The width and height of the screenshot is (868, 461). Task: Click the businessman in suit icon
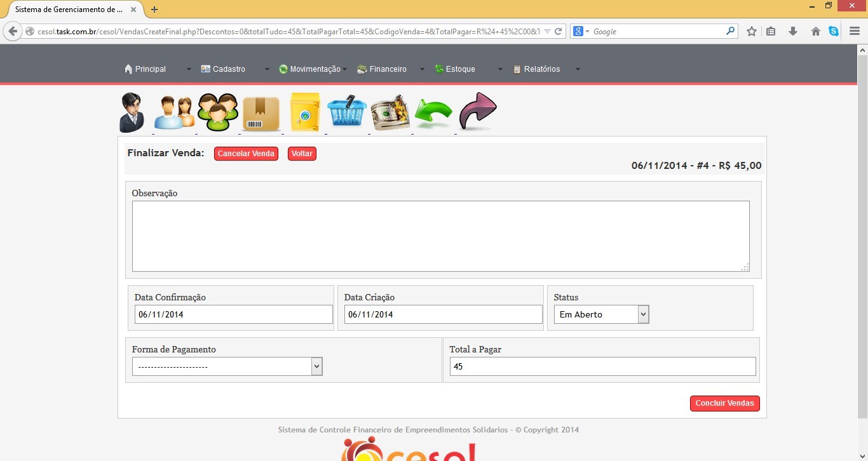[133, 112]
